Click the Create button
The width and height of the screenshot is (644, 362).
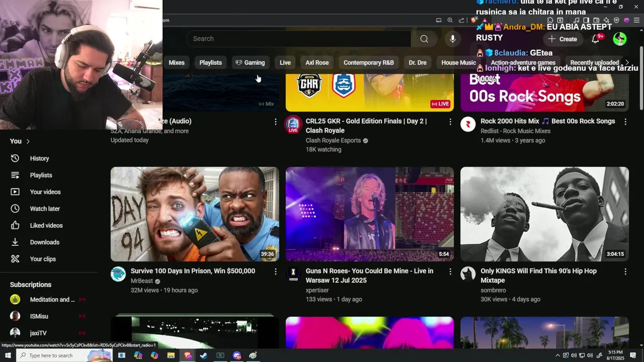pos(562,39)
